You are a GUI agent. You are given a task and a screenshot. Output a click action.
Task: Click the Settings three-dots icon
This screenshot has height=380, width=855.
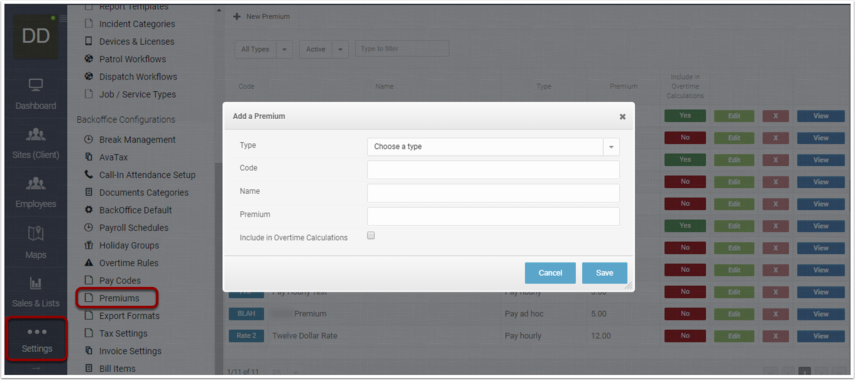(x=37, y=331)
